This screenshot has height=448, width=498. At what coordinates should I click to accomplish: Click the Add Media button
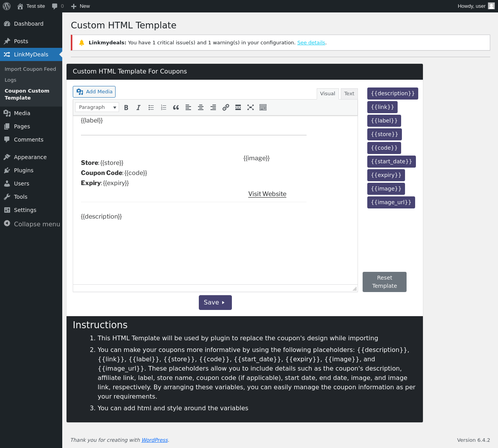94,92
